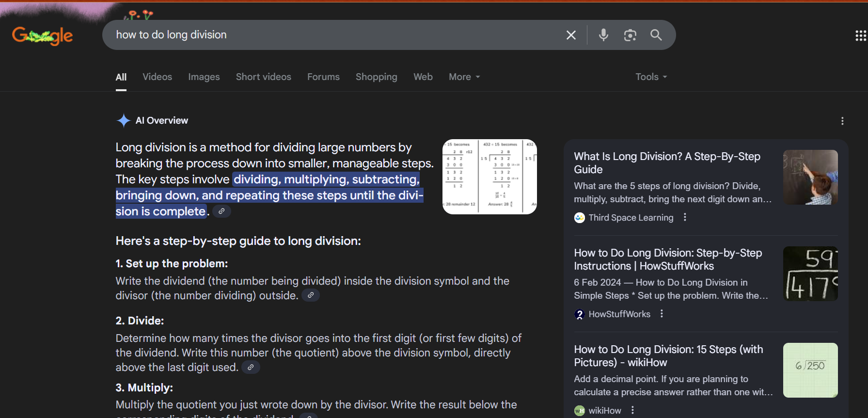Click the wikiHow favicon

point(580,411)
